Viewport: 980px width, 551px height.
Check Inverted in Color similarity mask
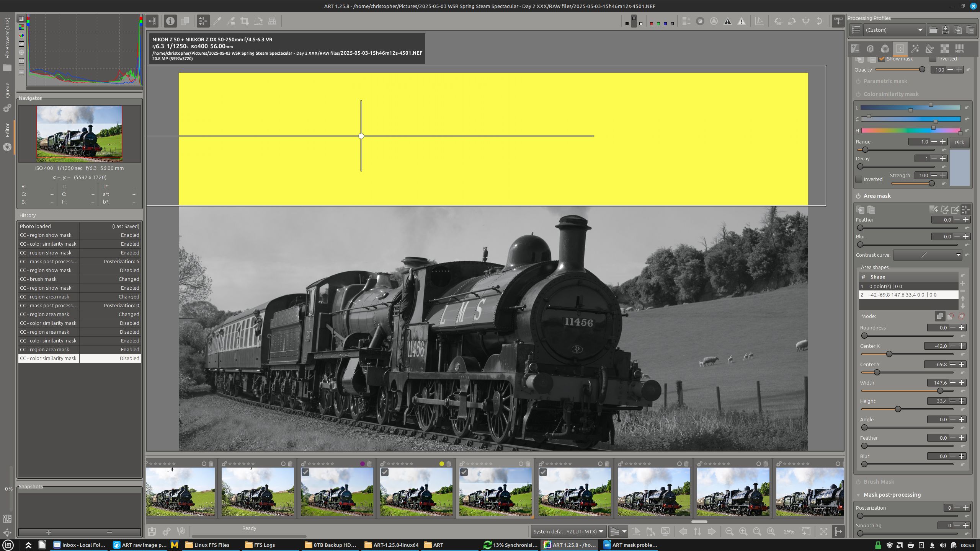859,179
